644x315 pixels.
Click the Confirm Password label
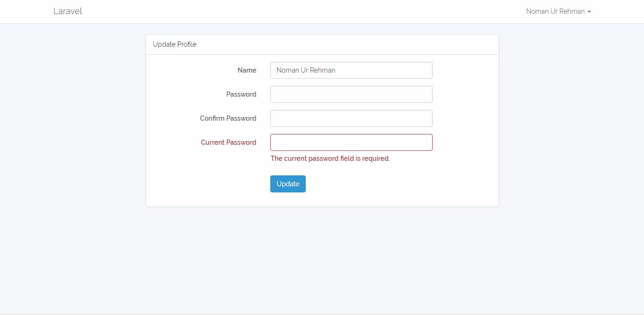coord(228,118)
